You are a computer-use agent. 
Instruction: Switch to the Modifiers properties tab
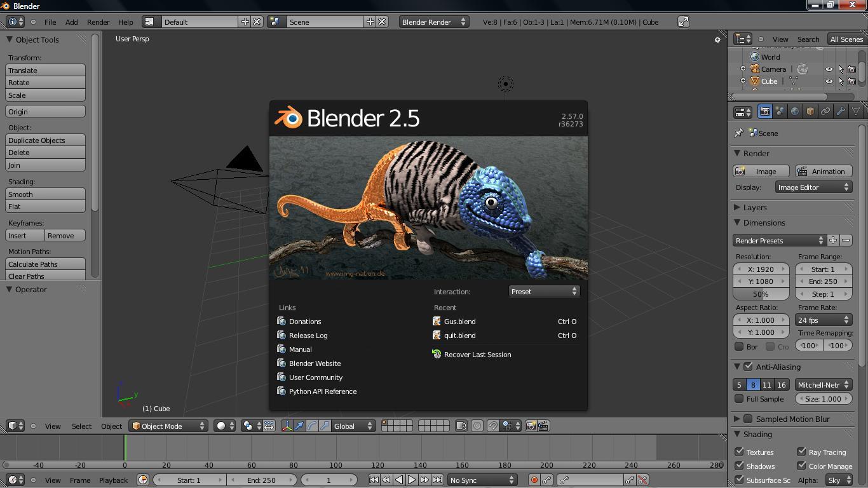click(841, 111)
